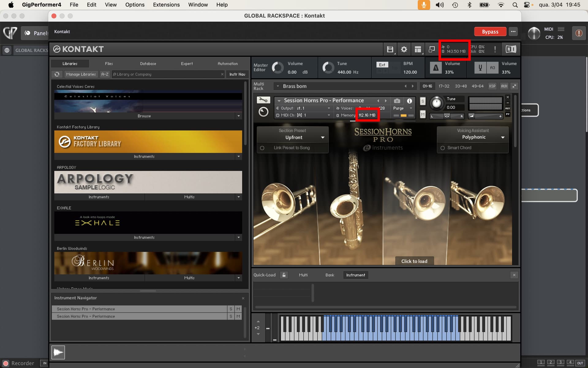Viewport: 588px width, 368px height.
Task: Click Manage Libraries button
Action: pos(81,74)
